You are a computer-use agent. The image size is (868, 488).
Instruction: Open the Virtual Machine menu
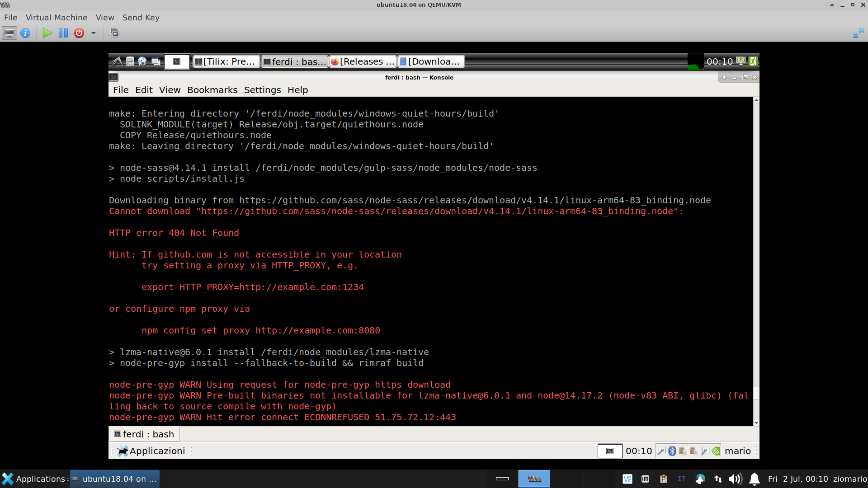pos(57,18)
